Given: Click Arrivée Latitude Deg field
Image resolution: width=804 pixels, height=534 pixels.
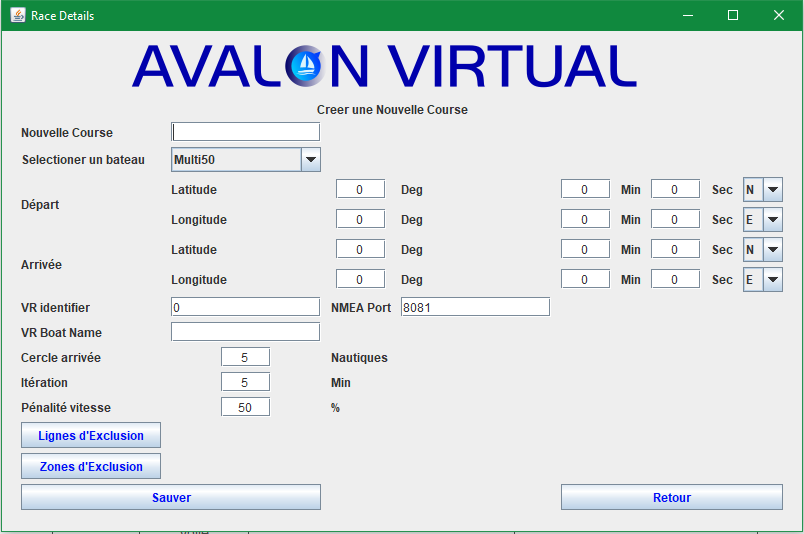Looking at the screenshot, I should (x=360, y=249).
